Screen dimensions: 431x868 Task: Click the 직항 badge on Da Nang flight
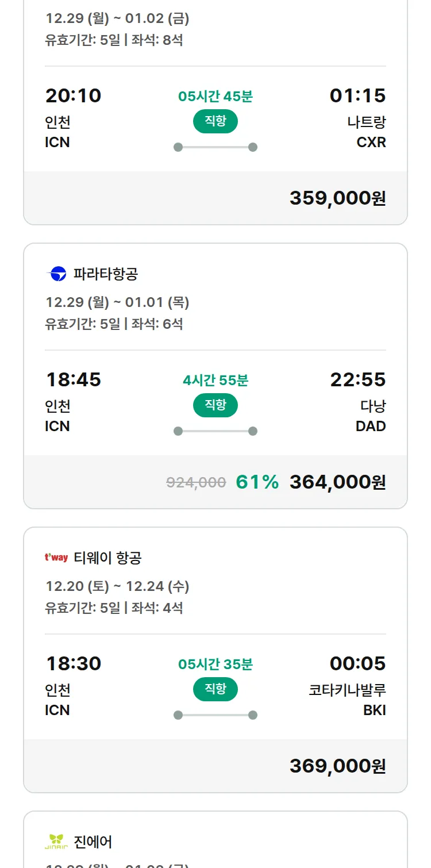click(215, 405)
